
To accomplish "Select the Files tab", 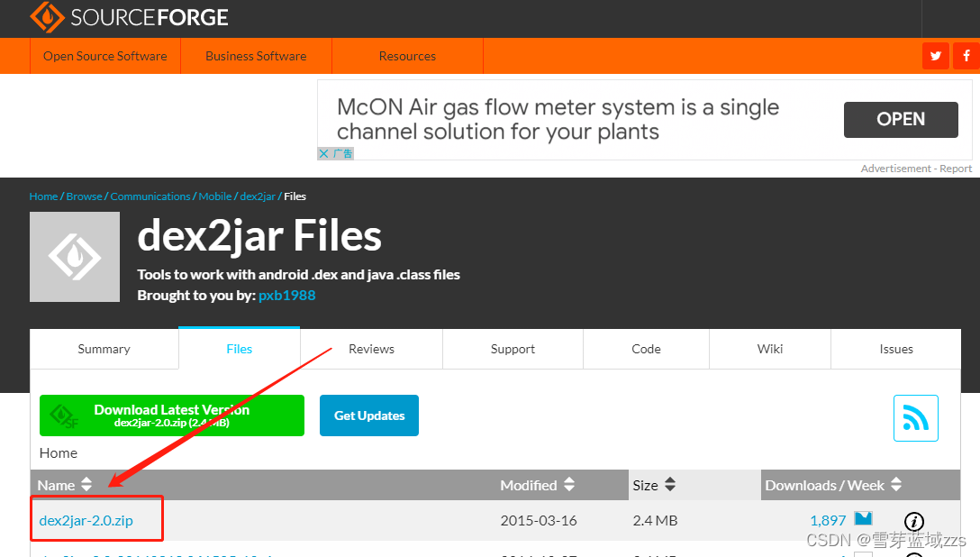I will [x=240, y=348].
